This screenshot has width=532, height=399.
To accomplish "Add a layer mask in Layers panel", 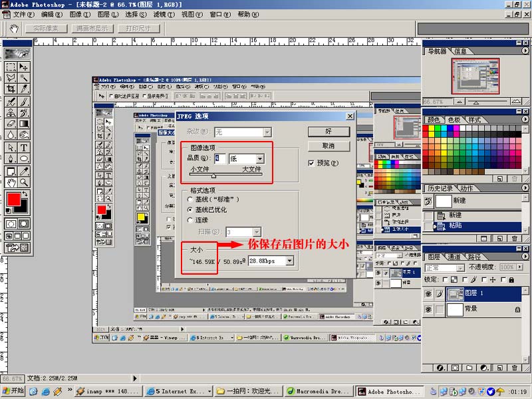I will pyautogui.click(x=455, y=368).
